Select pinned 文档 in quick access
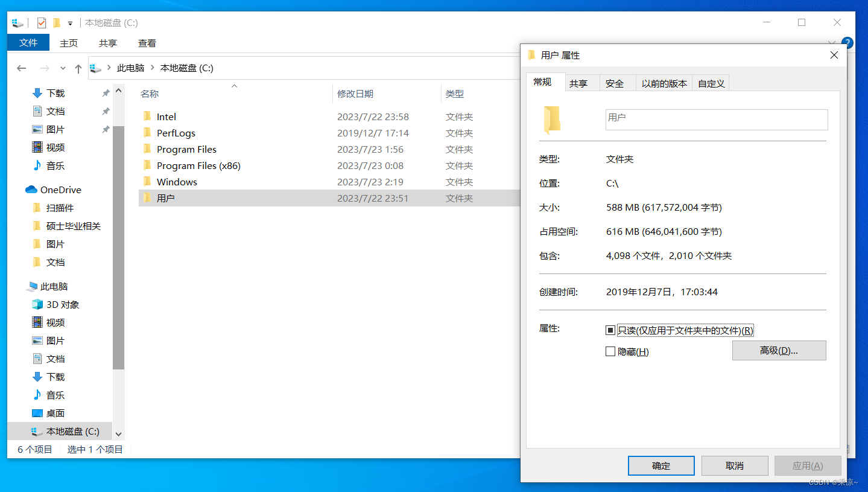868x492 pixels. tap(55, 111)
